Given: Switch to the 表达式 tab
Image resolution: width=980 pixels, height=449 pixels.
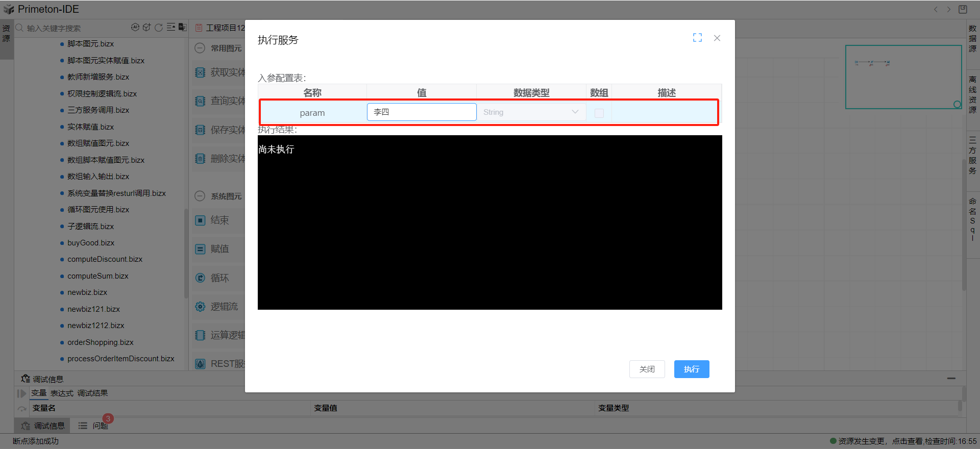Looking at the screenshot, I should click(x=62, y=393).
